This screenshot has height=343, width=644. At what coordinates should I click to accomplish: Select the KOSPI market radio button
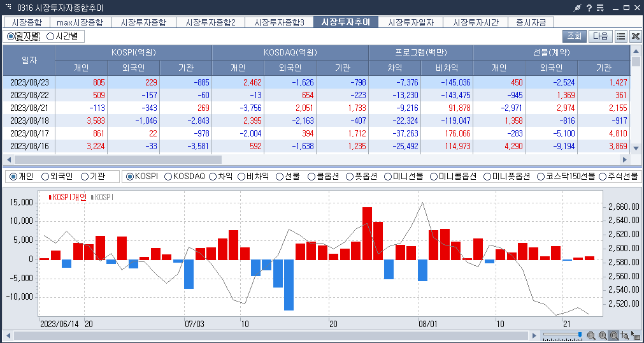(x=141, y=177)
